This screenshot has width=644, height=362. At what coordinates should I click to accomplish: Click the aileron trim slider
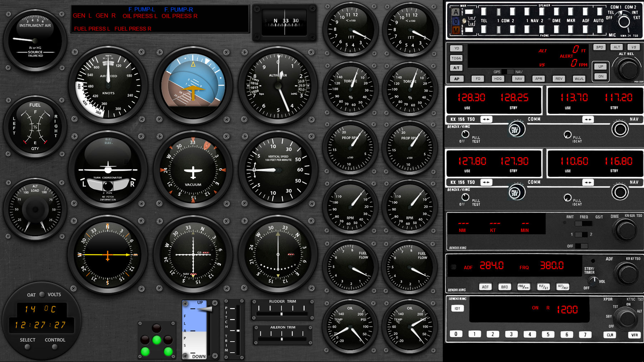pyautogui.click(x=282, y=339)
